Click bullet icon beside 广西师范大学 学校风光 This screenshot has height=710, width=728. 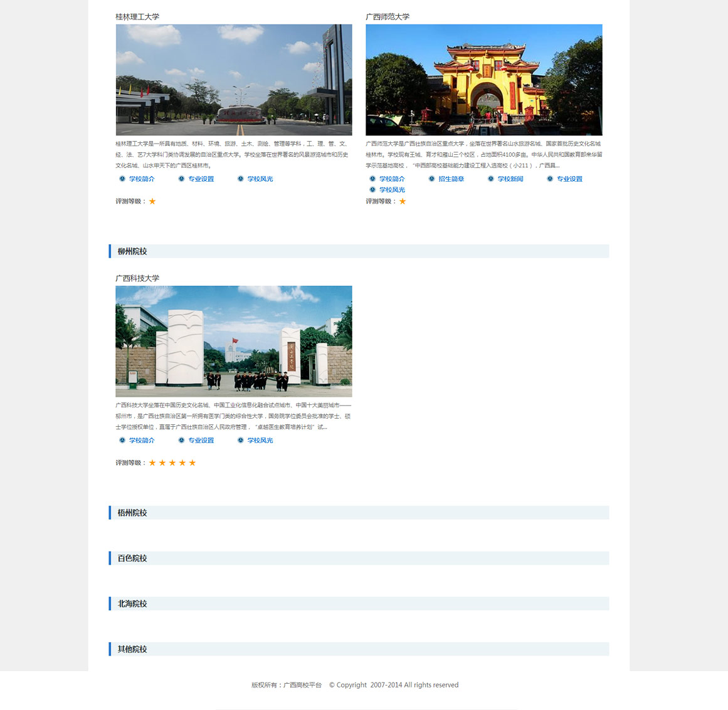[x=372, y=189]
